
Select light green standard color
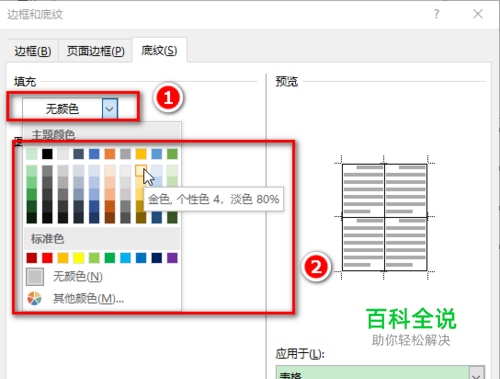94,258
